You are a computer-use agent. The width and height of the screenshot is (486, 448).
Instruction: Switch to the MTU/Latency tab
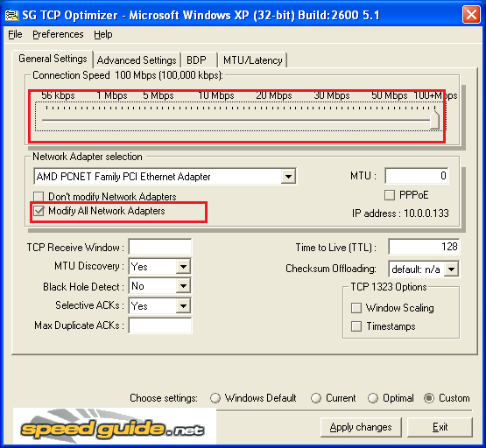click(252, 60)
